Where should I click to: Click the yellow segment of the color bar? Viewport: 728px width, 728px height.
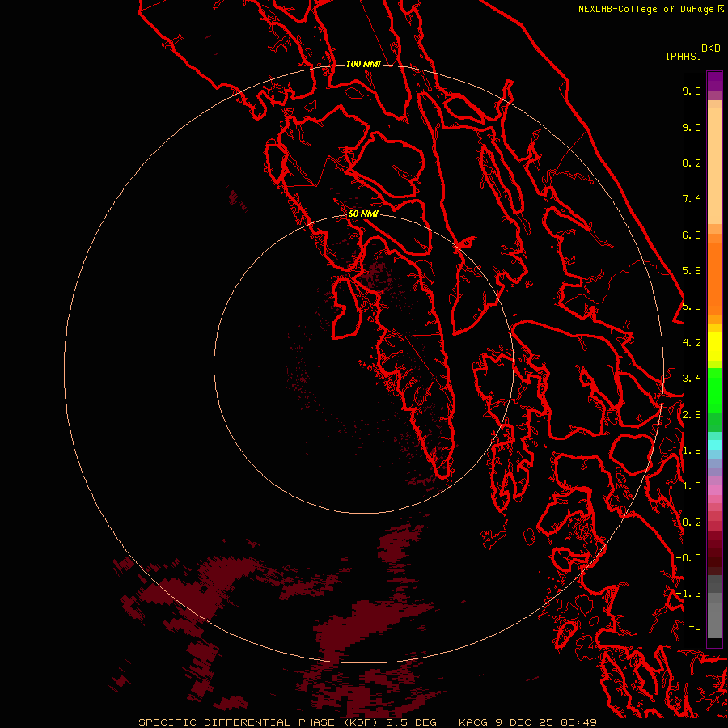click(714, 346)
